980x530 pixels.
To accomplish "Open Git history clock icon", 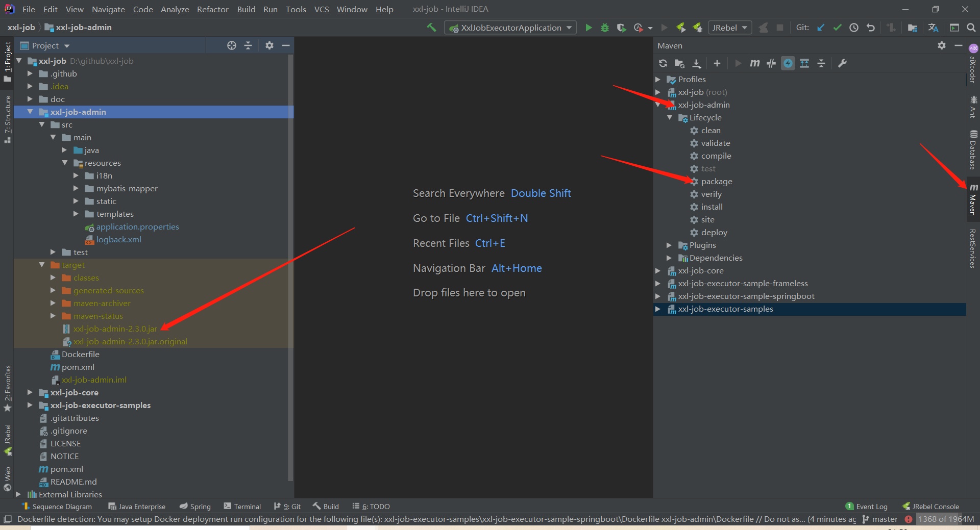I will (x=854, y=28).
